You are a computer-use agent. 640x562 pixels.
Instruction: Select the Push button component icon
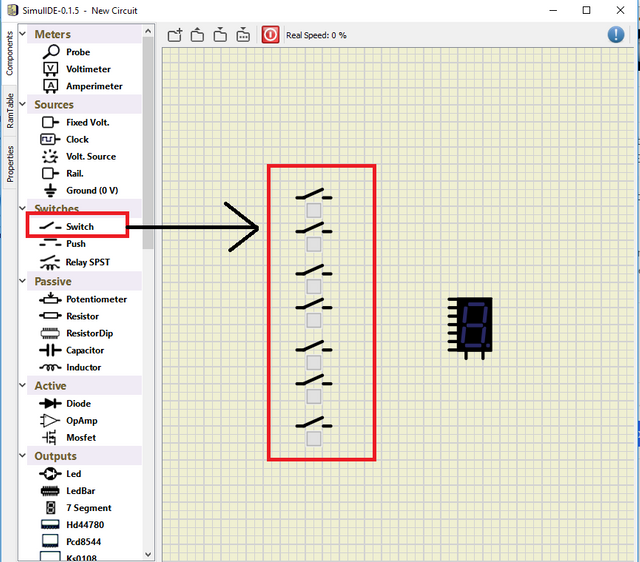(50, 244)
